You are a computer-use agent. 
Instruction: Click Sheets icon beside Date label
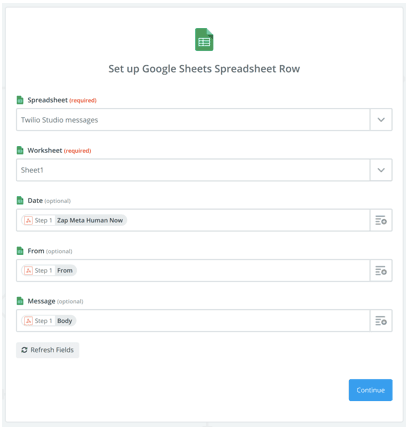pyautogui.click(x=20, y=201)
